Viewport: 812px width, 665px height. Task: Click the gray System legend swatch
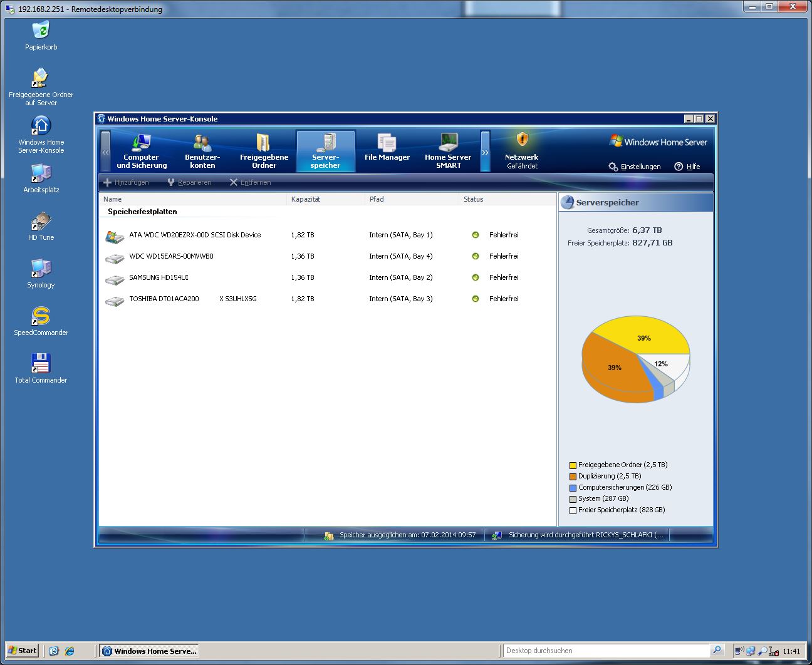point(573,499)
